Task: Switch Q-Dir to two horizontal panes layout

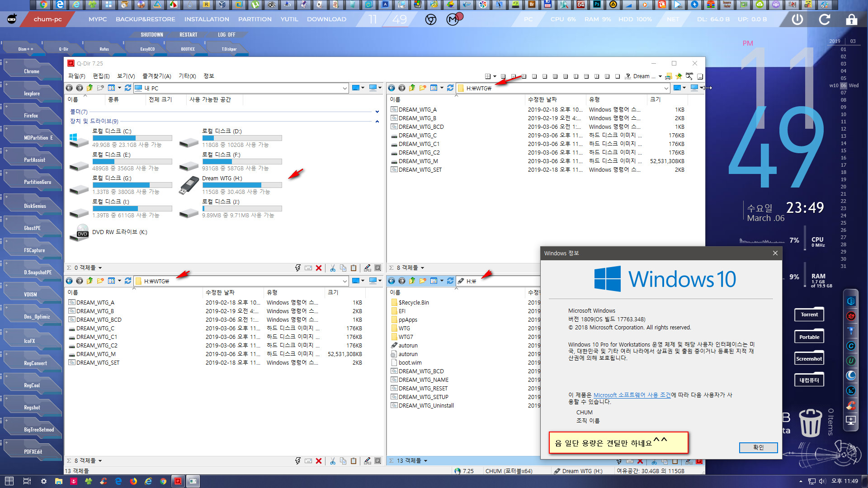Action: coord(544,76)
